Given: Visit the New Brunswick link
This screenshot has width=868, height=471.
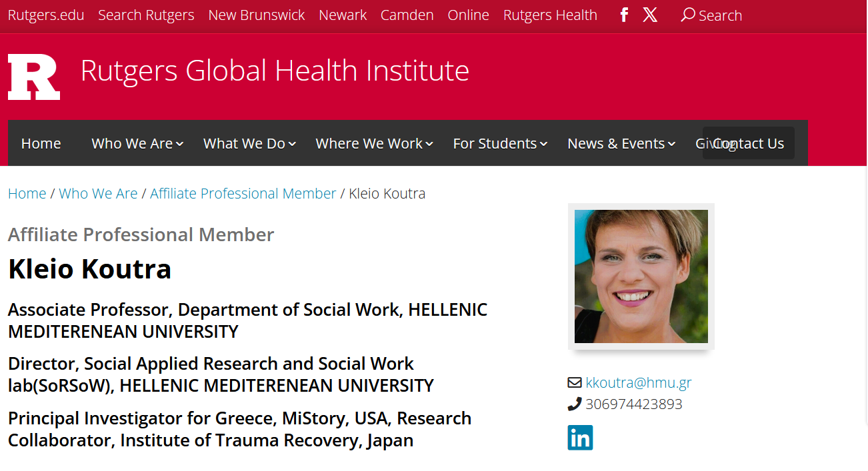Looking at the screenshot, I should pyautogui.click(x=257, y=15).
